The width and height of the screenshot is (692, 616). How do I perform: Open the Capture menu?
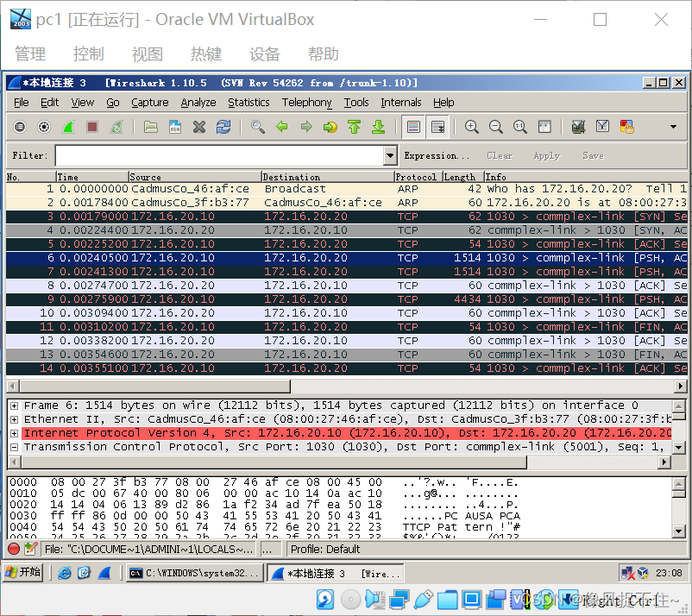pos(149,103)
